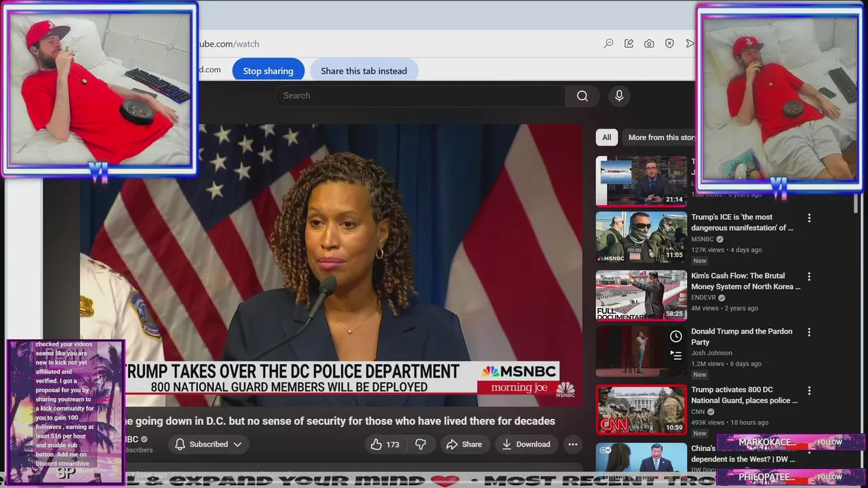Click '1.2M views • 6 days ago' text
The height and width of the screenshot is (488, 868).
click(726, 364)
